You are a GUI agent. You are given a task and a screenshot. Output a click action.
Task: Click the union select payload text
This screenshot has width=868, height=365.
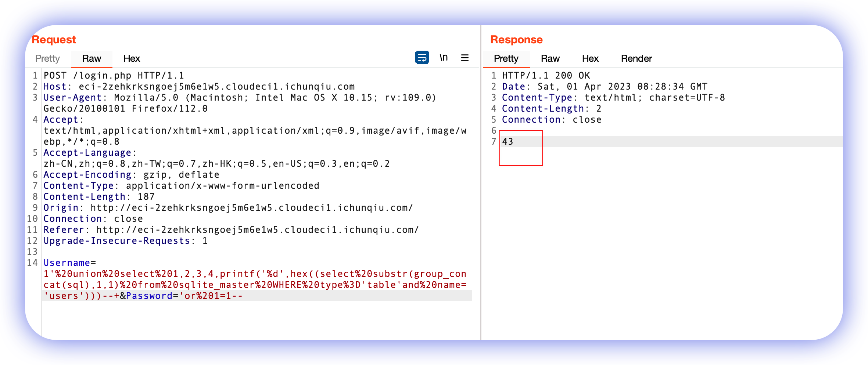coord(255,285)
